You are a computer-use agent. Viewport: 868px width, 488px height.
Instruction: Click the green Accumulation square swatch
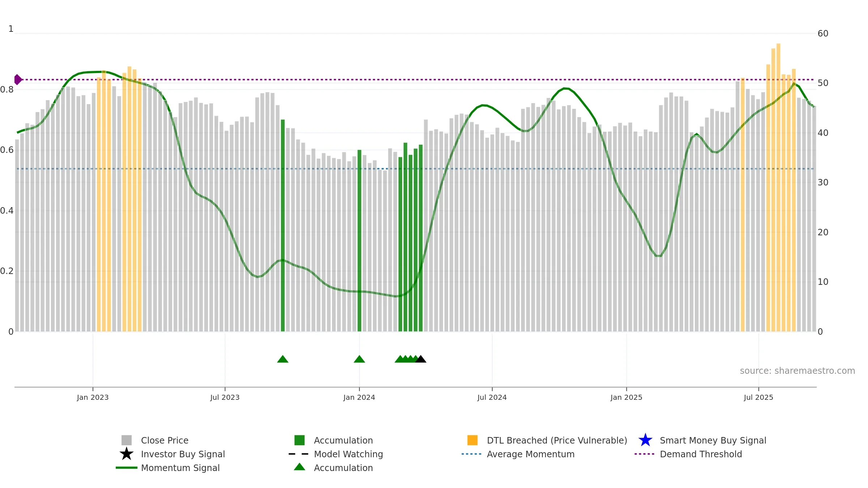point(299,440)
